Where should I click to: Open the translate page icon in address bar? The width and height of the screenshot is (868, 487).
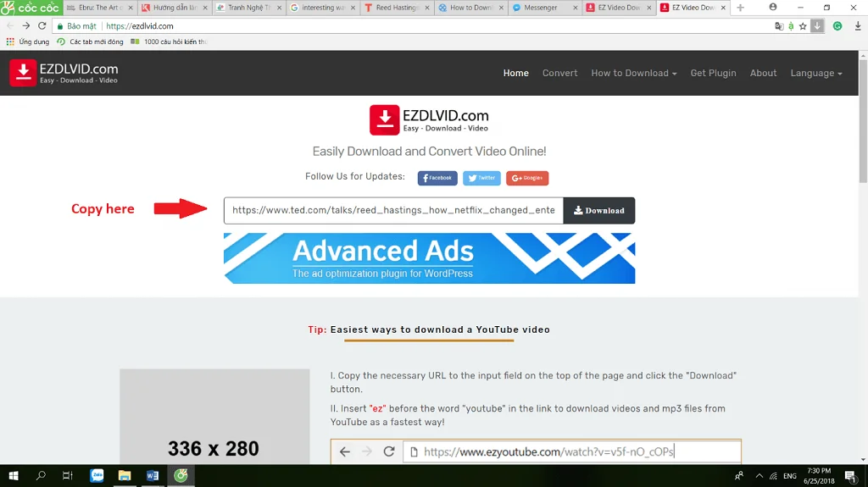(779, 26)
